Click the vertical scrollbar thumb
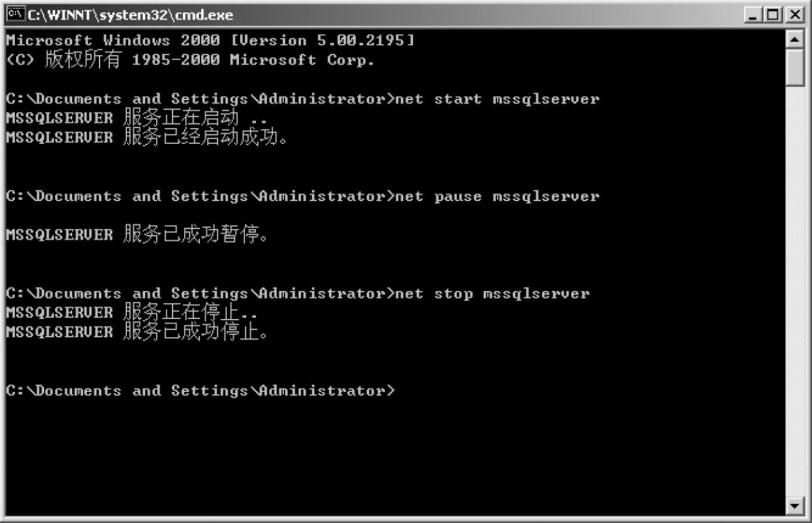Screen dimensions: 812x523 795,68
